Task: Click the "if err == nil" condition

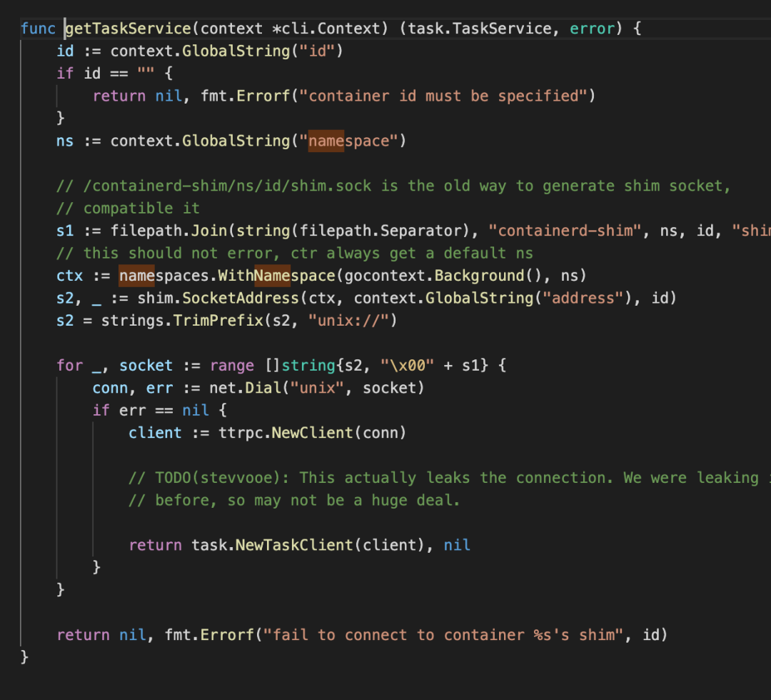Action: coord(151,411)
